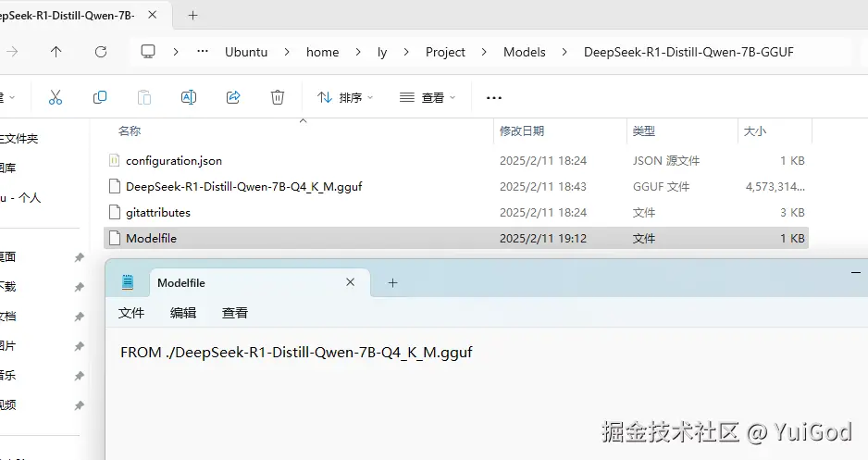The width and height of the screenshot is (868, 460).
Task: Click the Cut scissors icon
Action: point(56,97)
